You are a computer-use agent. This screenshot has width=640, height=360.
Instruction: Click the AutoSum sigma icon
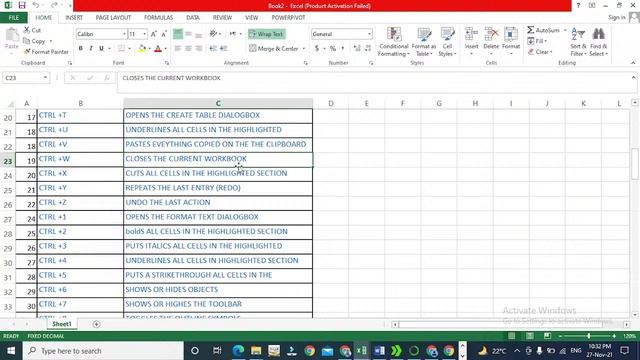[x=530, y=30]
